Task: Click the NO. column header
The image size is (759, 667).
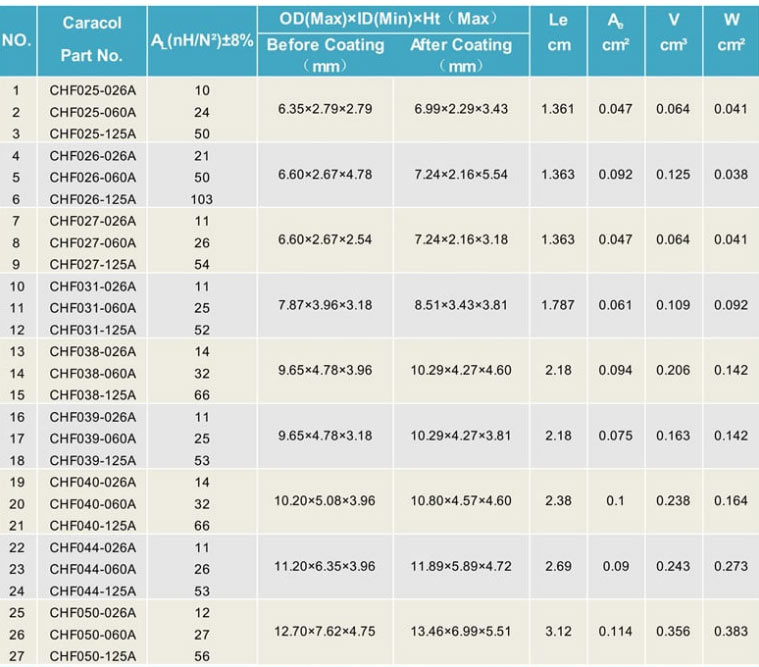Action: (17, 41)
